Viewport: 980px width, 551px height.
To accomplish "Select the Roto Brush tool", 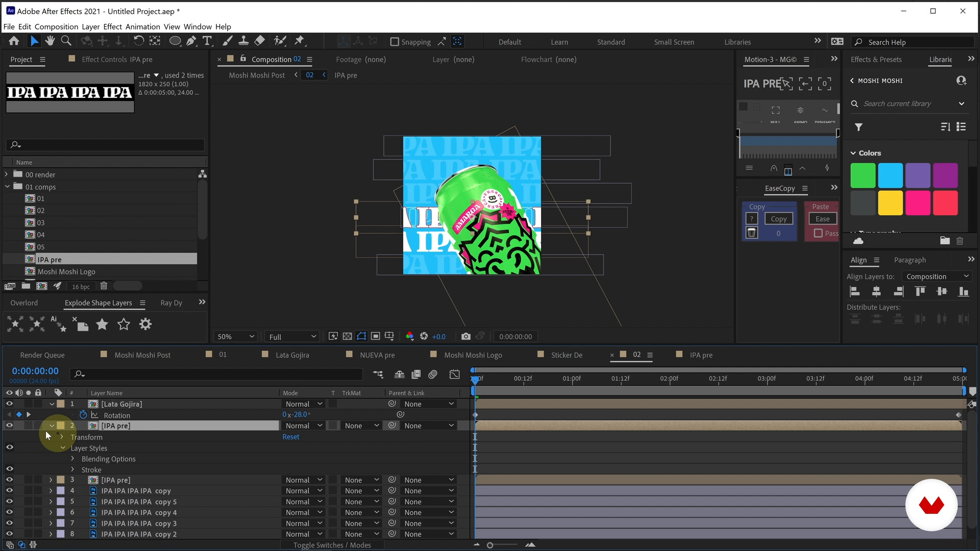I will 280,41.
